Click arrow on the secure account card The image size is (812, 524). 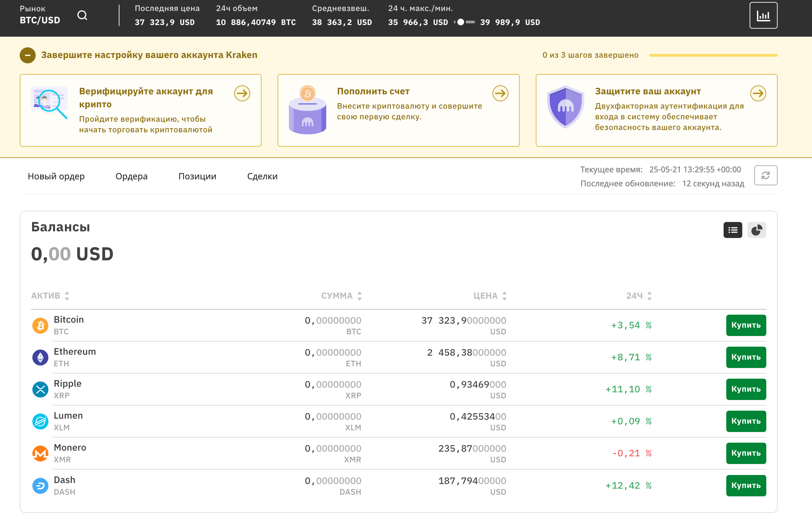(758, 93)
